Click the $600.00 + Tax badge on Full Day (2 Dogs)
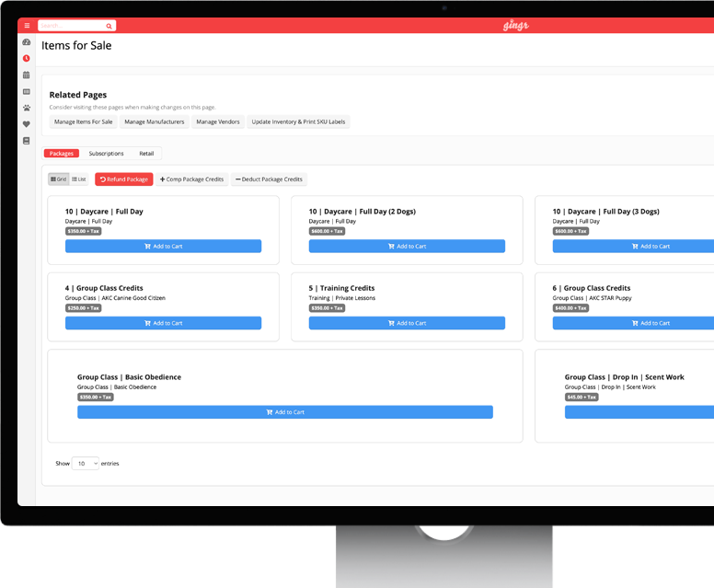The image size is (714, 588). (x=327, y=231)
